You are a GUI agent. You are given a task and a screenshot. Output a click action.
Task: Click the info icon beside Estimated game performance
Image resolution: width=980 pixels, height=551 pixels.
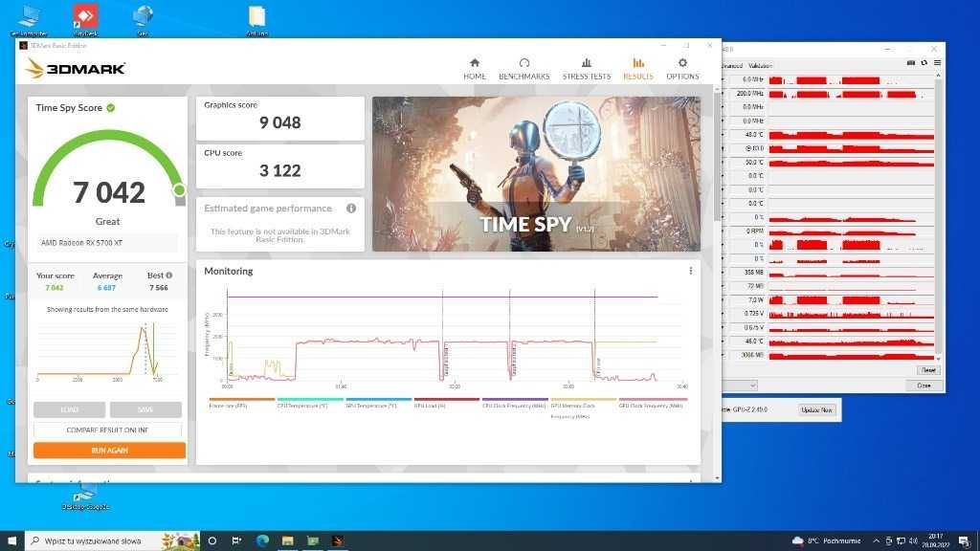(351, 208)
